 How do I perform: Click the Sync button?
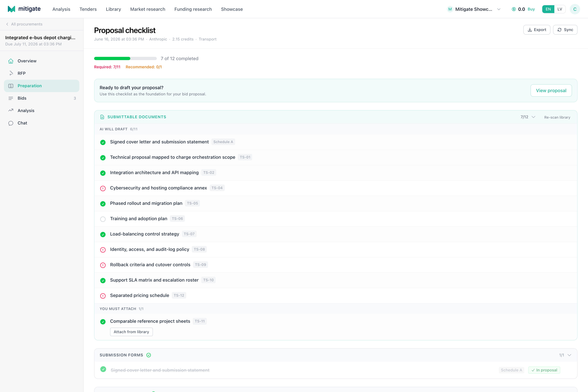(565, 30)
